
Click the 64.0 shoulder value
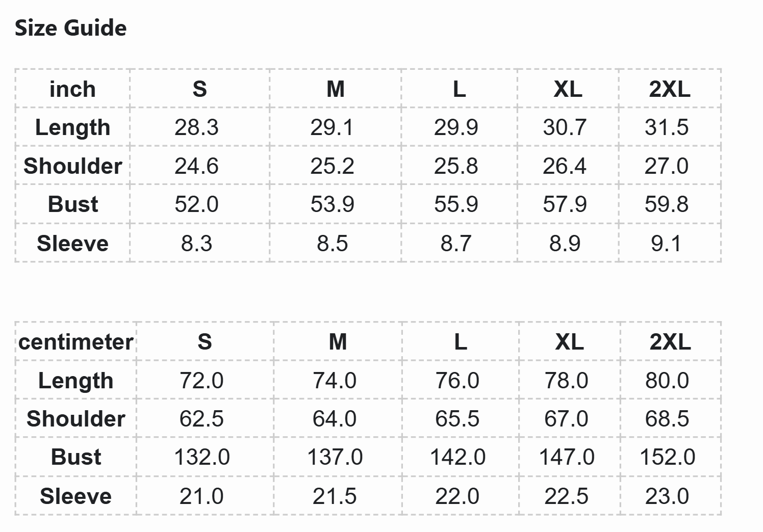(335, 419)
